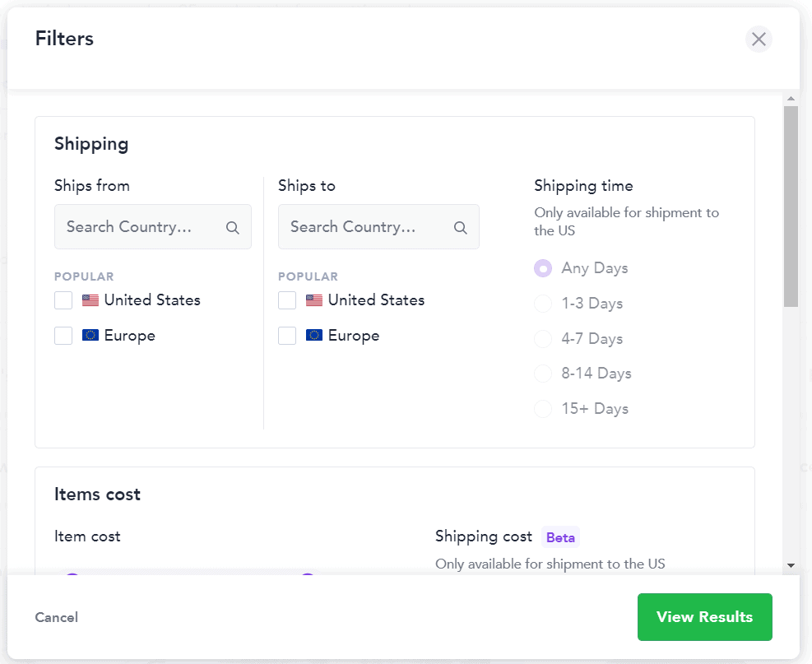Click the scrollbar up arrow

pos(791,100)
